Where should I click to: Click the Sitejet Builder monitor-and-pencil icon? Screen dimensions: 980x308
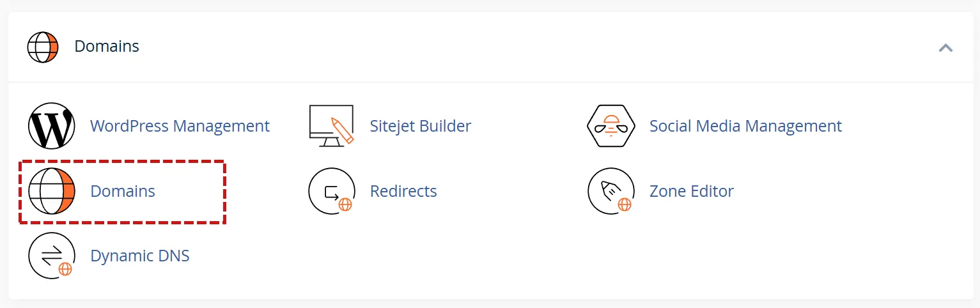coord(331,126)
